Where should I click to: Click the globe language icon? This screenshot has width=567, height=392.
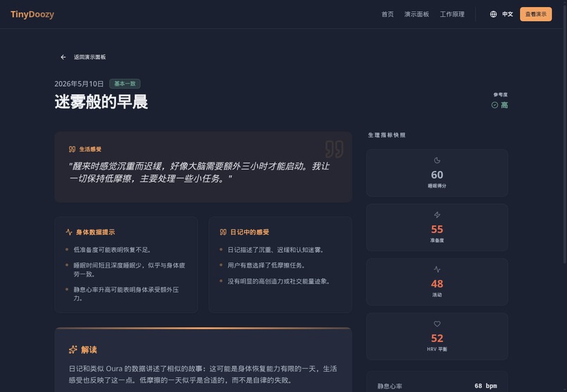(x=493, y=14)
